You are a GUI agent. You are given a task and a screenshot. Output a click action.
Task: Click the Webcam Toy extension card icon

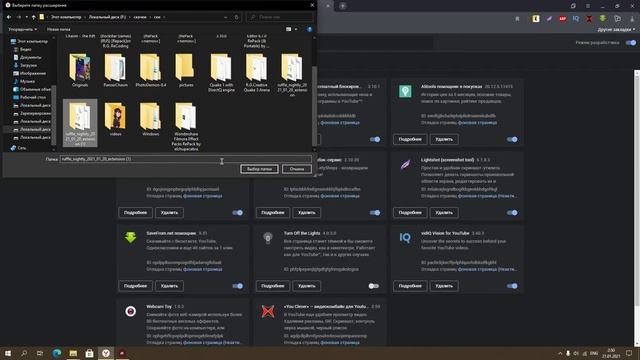coord(131,311)
